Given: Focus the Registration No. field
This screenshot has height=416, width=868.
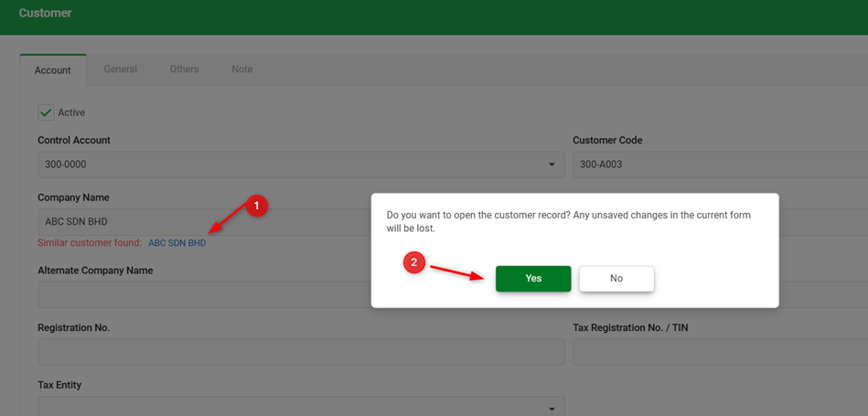Looking at the screenshot, I should click(x=301, y=352).
